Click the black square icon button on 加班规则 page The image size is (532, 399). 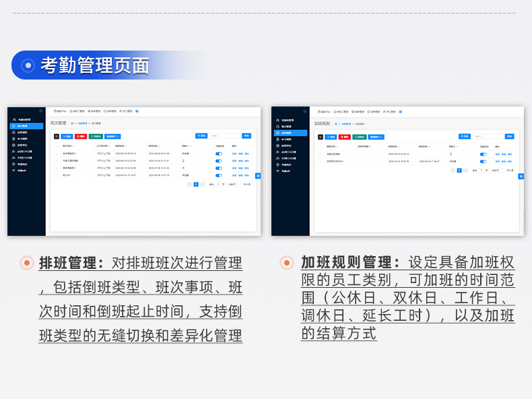(321, 136)
